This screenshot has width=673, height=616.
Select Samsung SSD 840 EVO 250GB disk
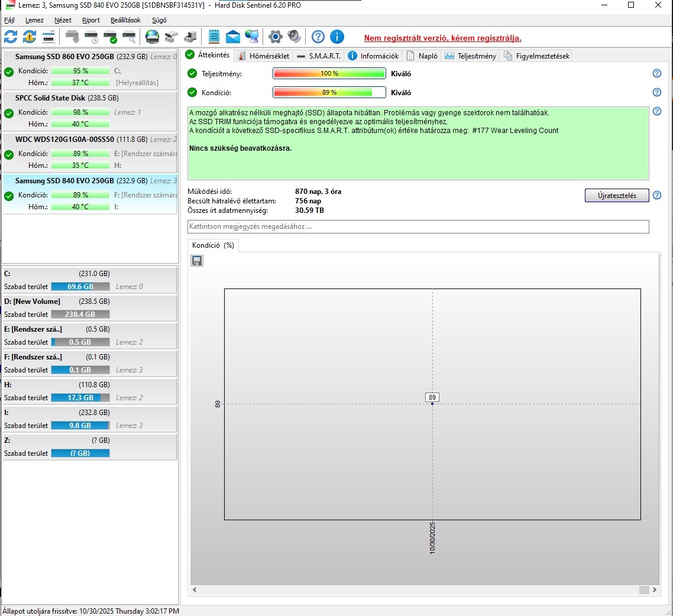(x=90, y=194)
